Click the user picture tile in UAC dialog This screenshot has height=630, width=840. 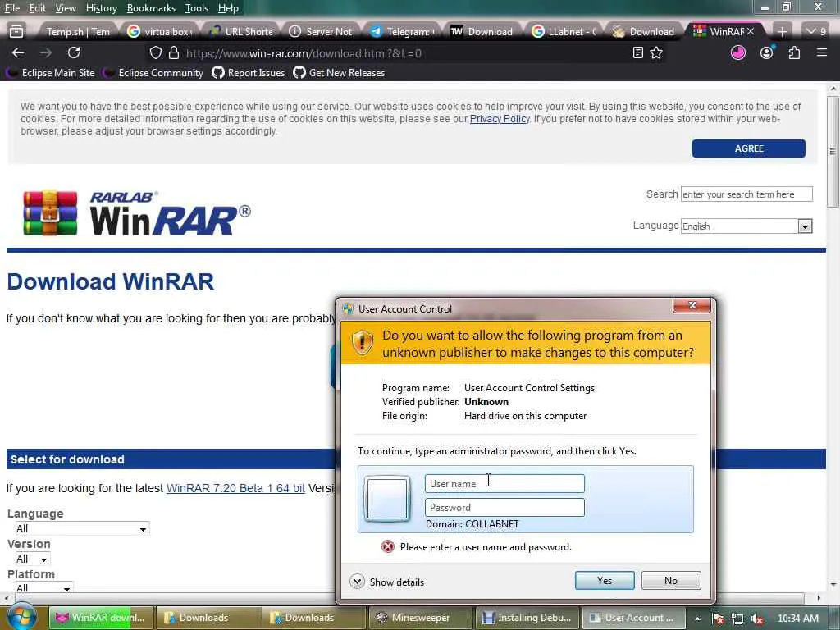click(x=387, y=499)
